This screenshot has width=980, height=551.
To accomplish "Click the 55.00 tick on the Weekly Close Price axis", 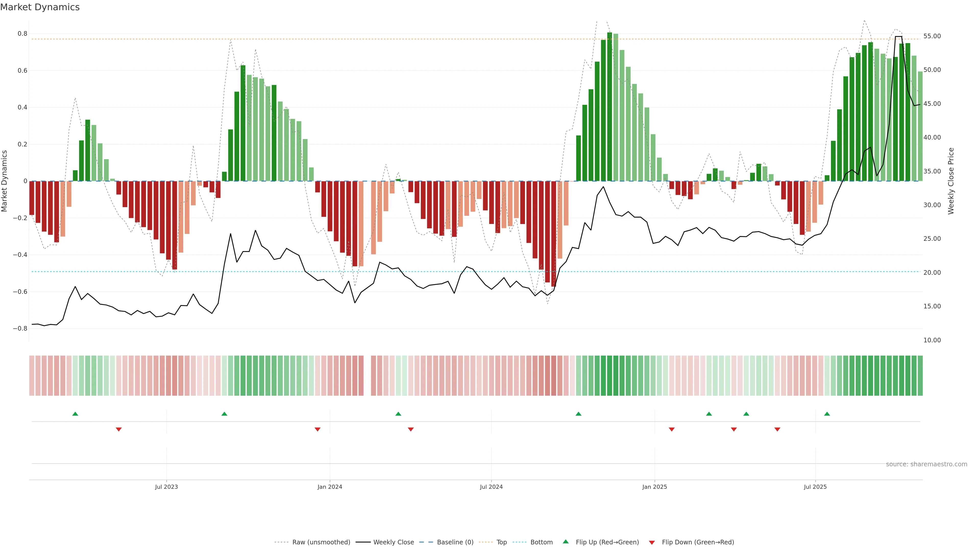I will 932,36.
